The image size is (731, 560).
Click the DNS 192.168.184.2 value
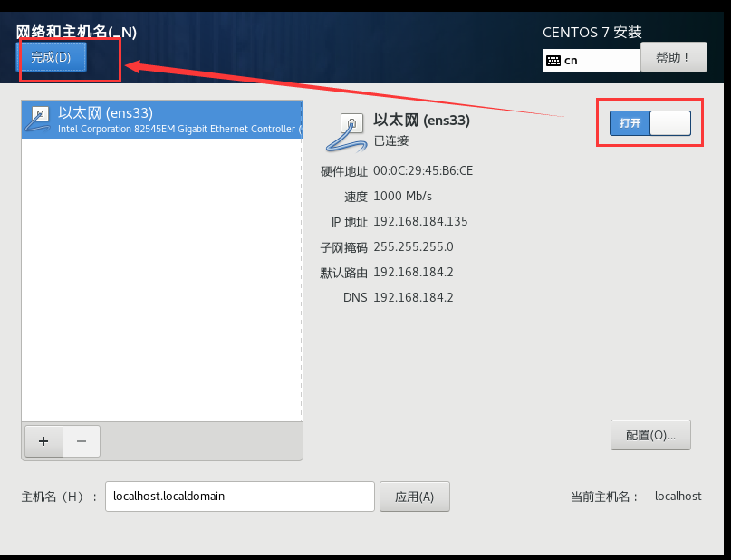413,297
